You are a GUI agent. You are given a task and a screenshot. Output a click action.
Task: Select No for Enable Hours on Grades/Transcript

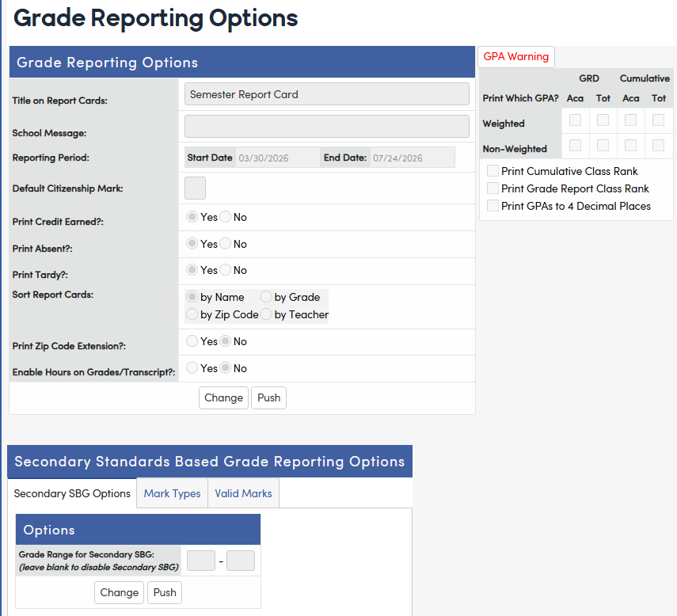(x=226, y=368)
